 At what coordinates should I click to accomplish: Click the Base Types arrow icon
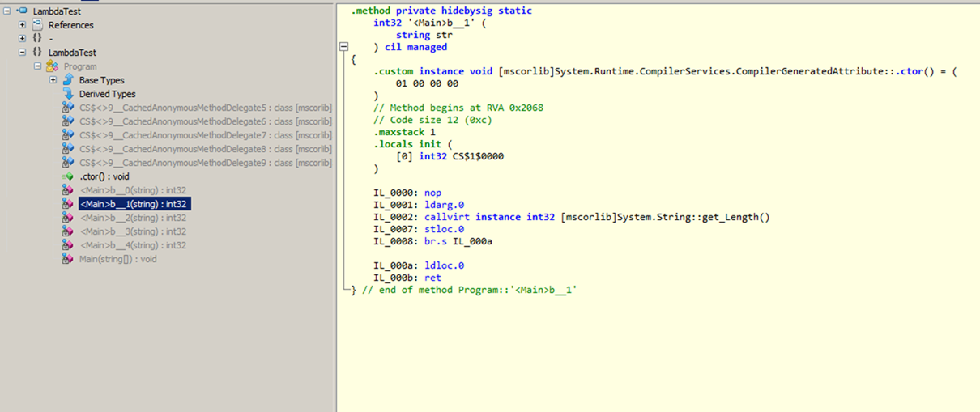(68, 80)
